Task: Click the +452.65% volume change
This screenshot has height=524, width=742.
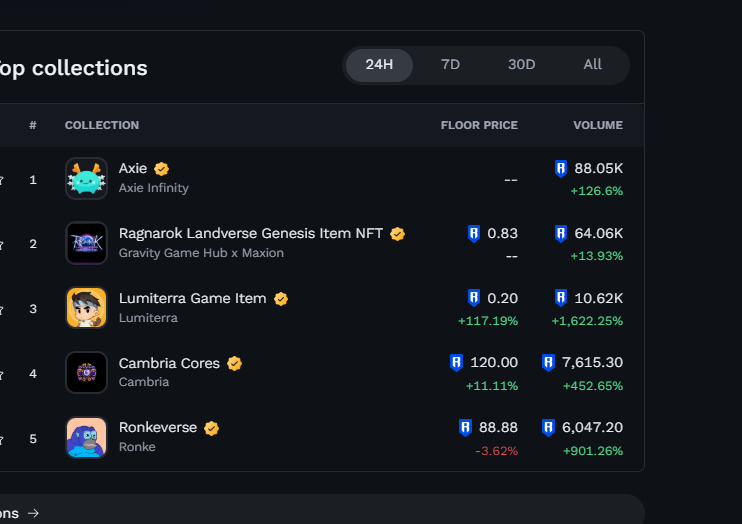Action: tap(592, 386)
